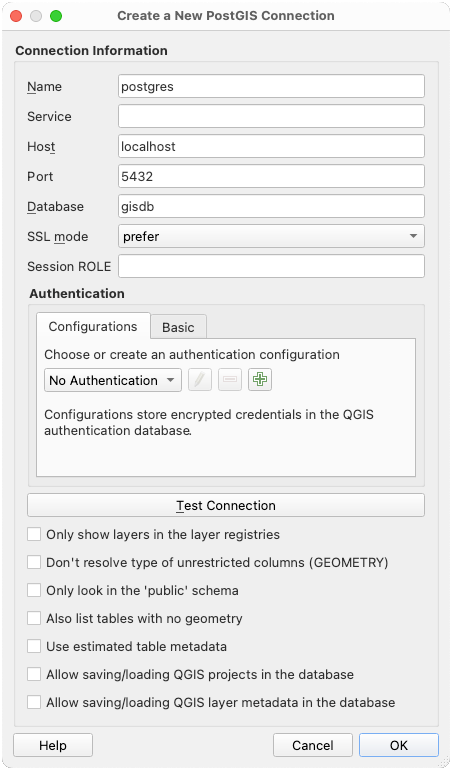
Task: Open the SSL mode dropdown
Action: 271,237
